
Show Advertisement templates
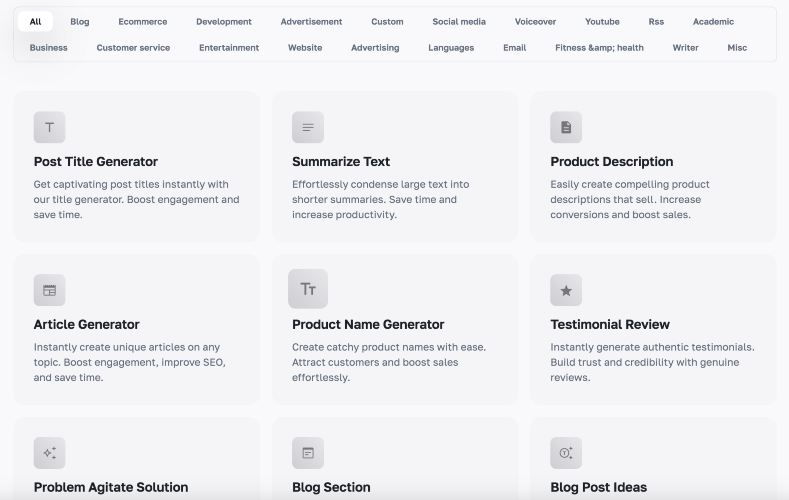point(311,22)
